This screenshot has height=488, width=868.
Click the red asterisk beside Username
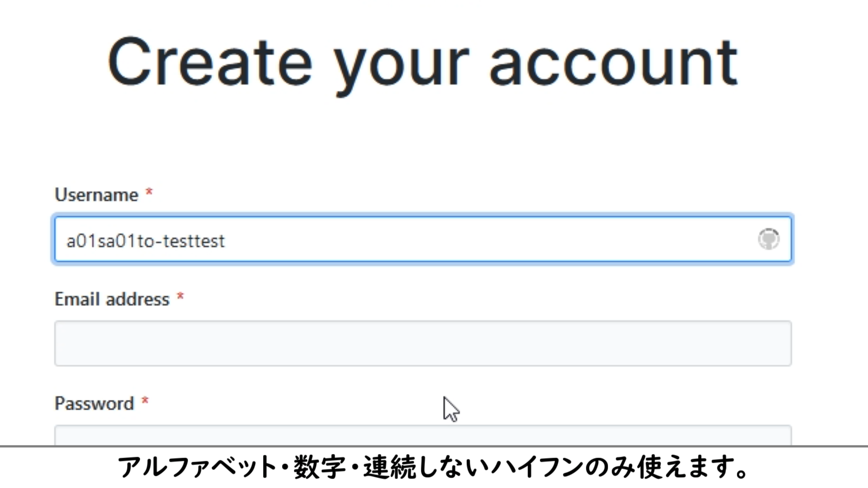coord(149,193)
